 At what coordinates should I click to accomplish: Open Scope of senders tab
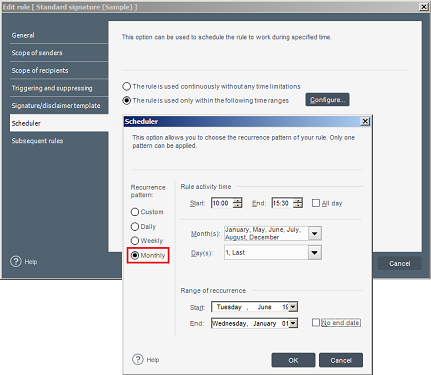coord(59,53)
